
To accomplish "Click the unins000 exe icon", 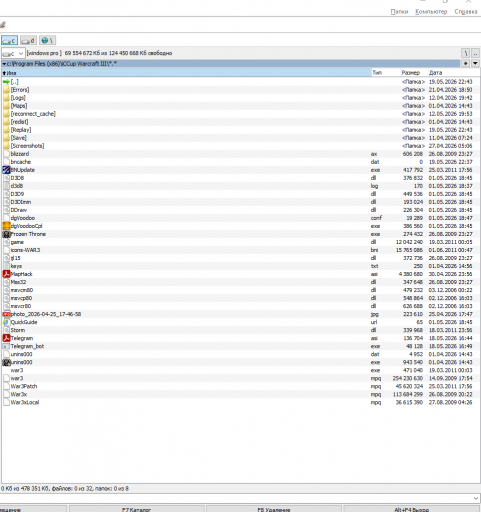I will 6,362.
